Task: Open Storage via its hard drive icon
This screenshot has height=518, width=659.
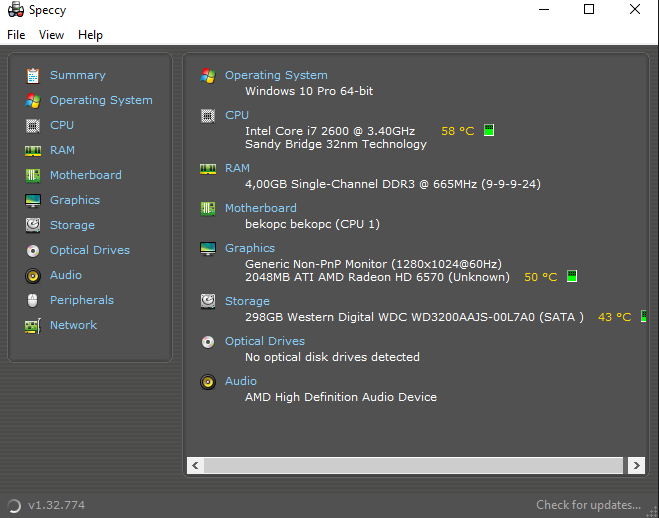Action: (x=33, y=225)
